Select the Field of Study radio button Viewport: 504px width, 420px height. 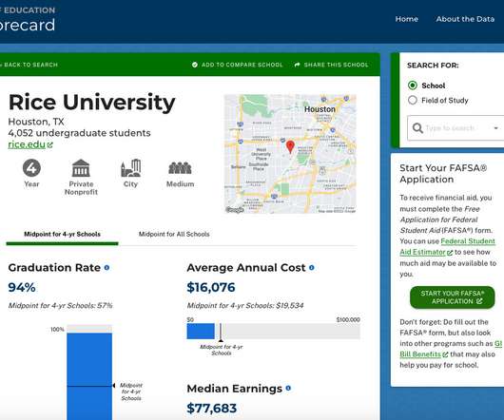coord(413,100)
